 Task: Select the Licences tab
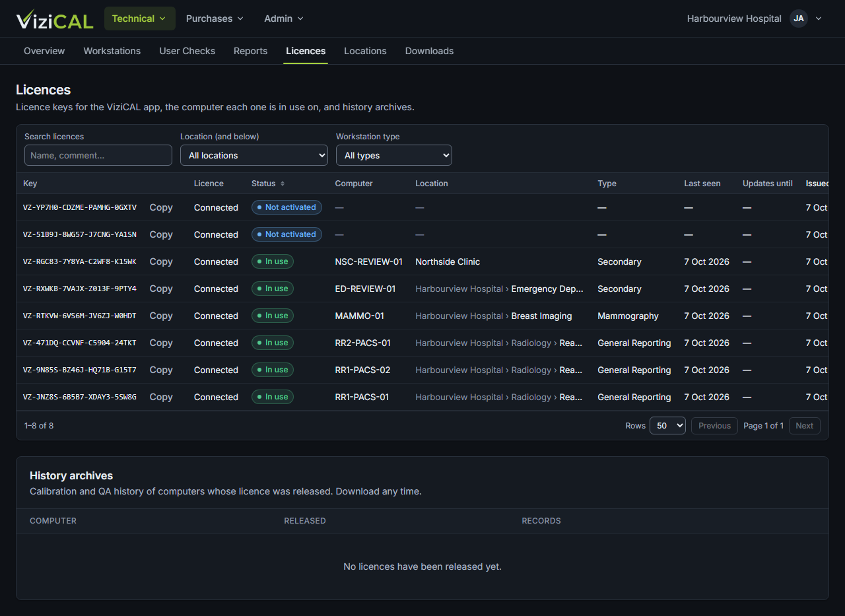[306, 51]
